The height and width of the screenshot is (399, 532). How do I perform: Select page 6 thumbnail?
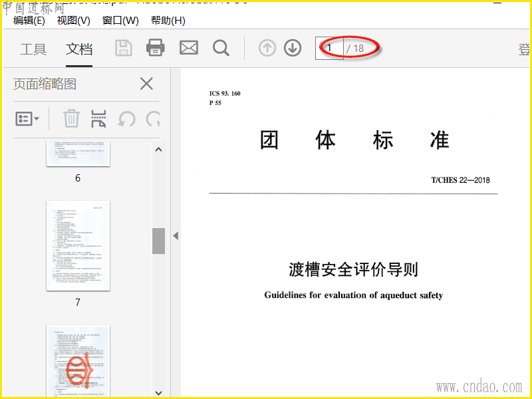tap(78, 154)
